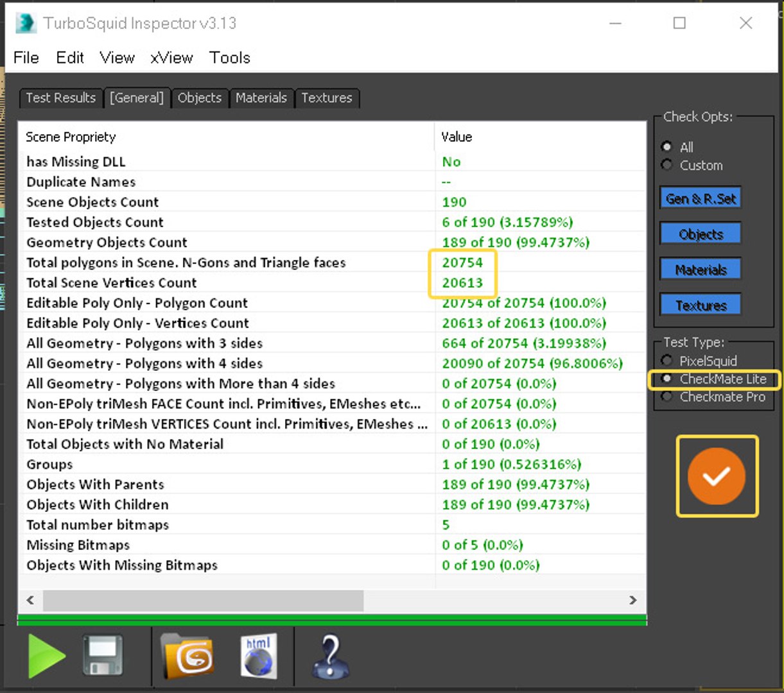Open the Tools menu
Image resolution: width=784 pixels, height=693 pixels.
(230, 58)
